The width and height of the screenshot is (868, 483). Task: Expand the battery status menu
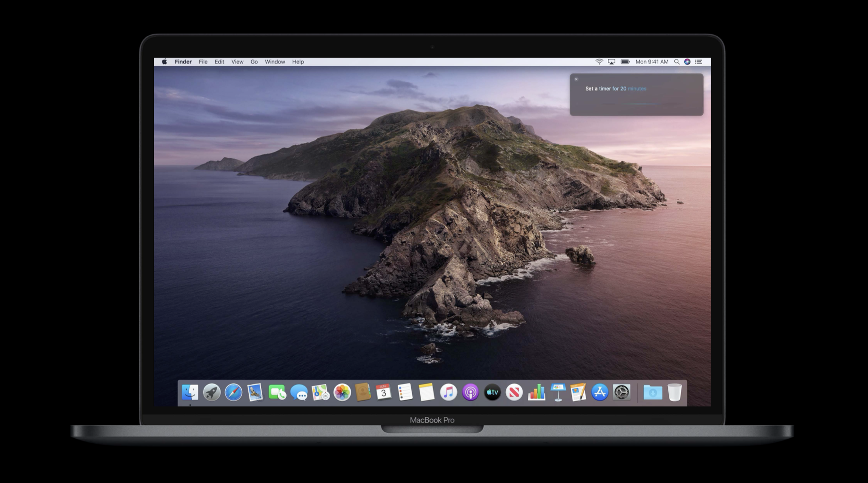[x=625, y=62]
